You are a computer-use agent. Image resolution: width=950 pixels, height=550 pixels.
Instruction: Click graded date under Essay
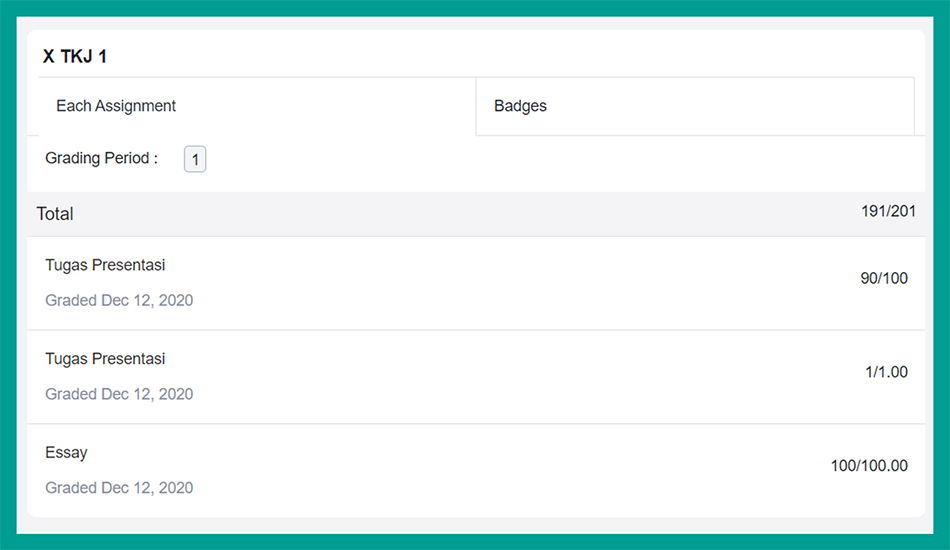click(x=119, y=488)
